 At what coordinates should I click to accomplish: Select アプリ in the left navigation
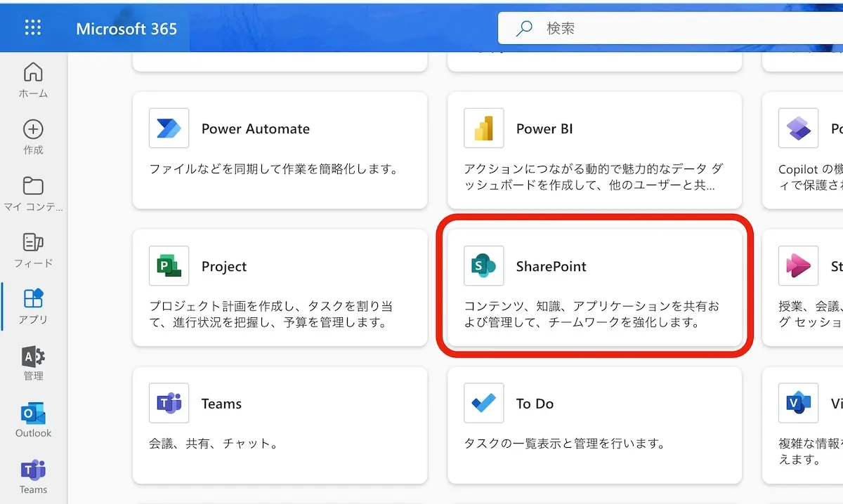33,306
